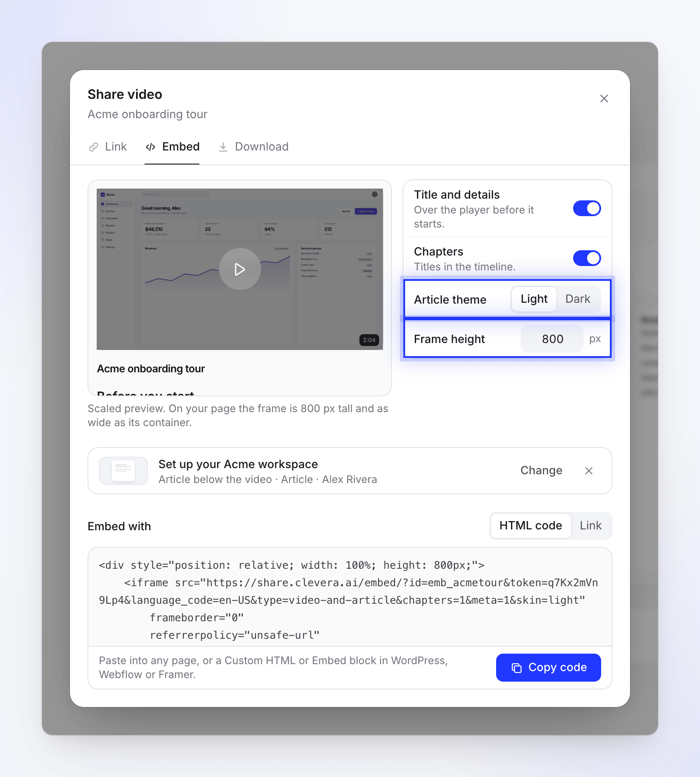Click the "Paste into any page" hint text
Image resolution: width=700 pixels, height=777 pixels.
point(273,668)
